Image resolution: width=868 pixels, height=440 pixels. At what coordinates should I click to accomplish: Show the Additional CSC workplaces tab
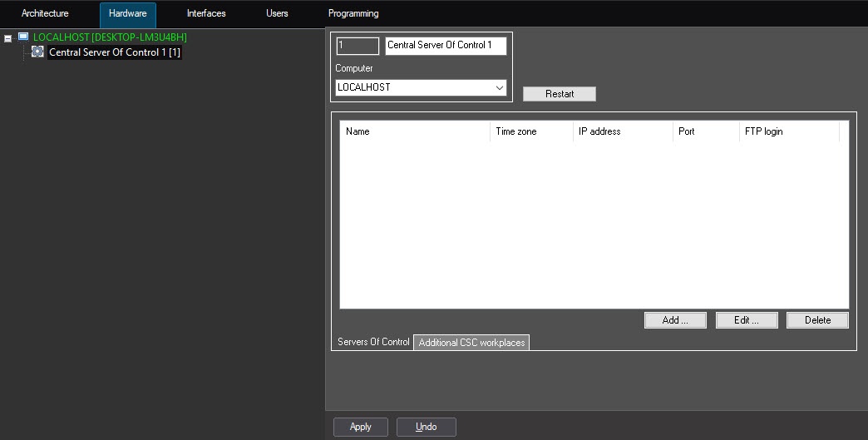tap(471, 343)
